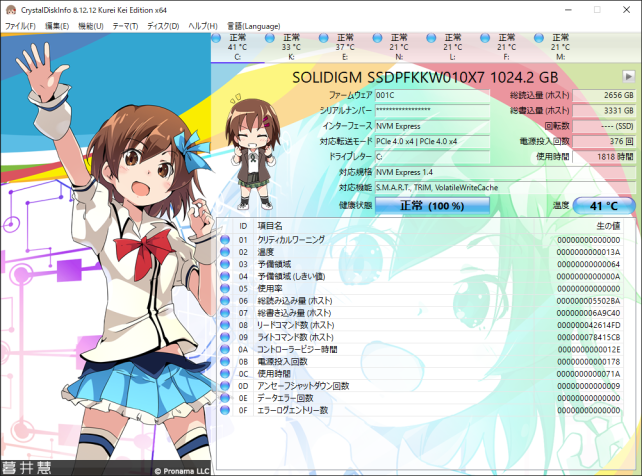Open the テーマ(T) menu

125,24
